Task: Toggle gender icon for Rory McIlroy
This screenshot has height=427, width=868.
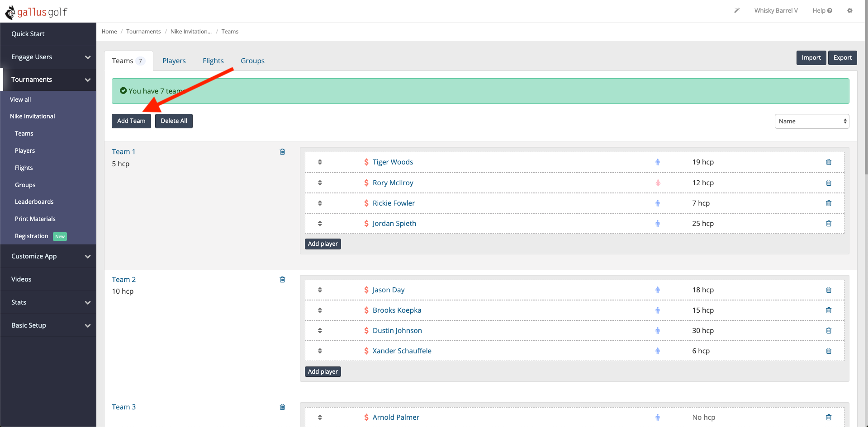Action: [658, 183]
